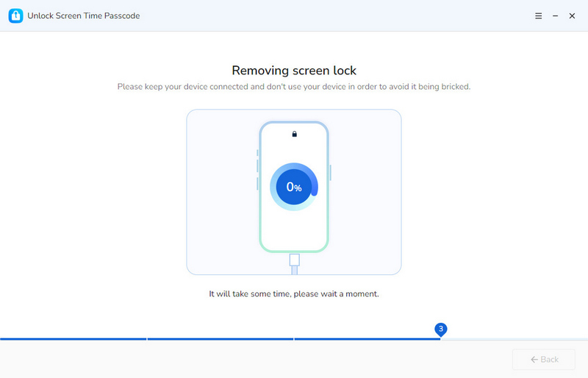The width and height of the screenshot is (588, 378).
Task: Click the keep-device-connected warning text
Action: tap(294, 87)
